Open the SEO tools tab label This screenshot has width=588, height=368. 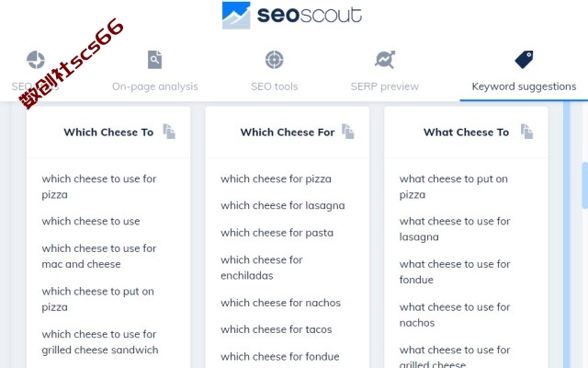(275, 86)
